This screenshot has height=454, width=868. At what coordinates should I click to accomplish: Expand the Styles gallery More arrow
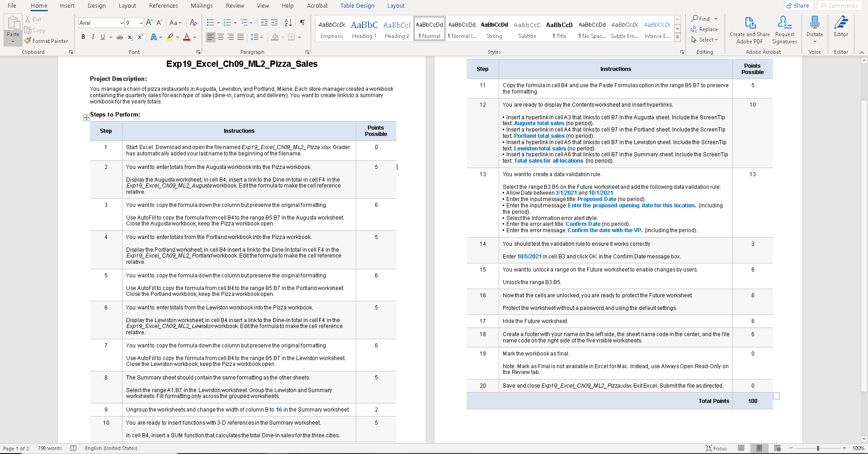677,38
